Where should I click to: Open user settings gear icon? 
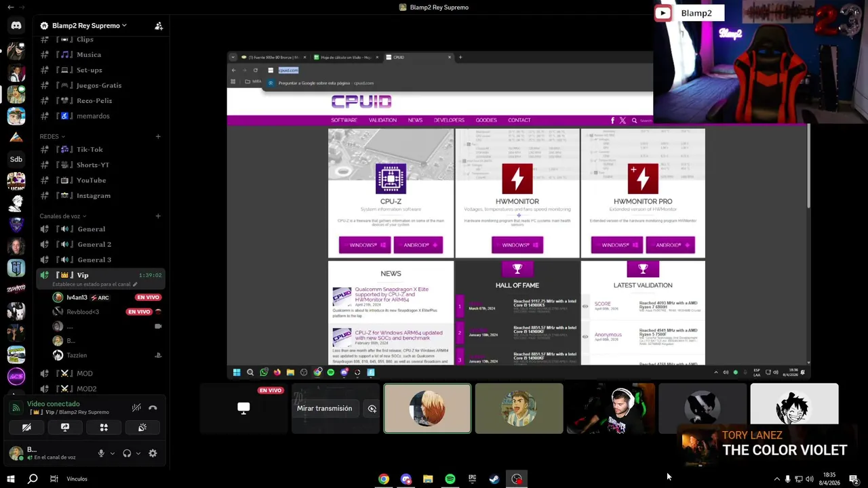pos(153,453)
